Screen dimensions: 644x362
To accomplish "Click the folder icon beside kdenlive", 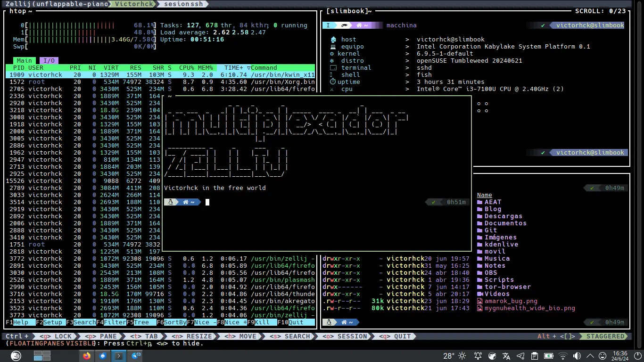I will point(479,244).
